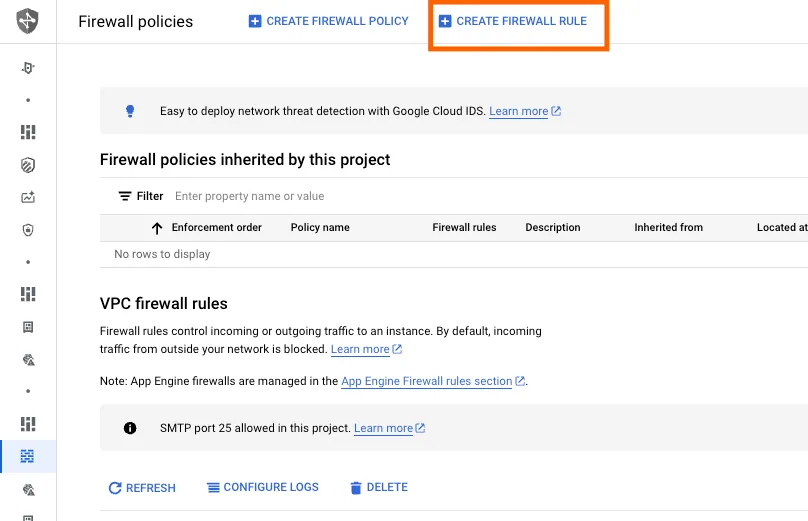Image resolution: width=808 pixels, height=521 pixels.
Task: Click the Inherited from column header
Action: pyautogui.click(x=668, y=227)
